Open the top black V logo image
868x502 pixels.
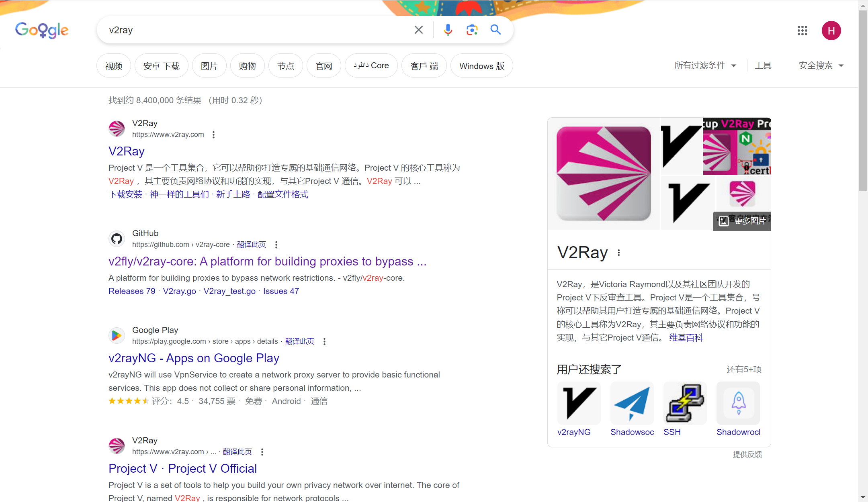click(682, 146)
